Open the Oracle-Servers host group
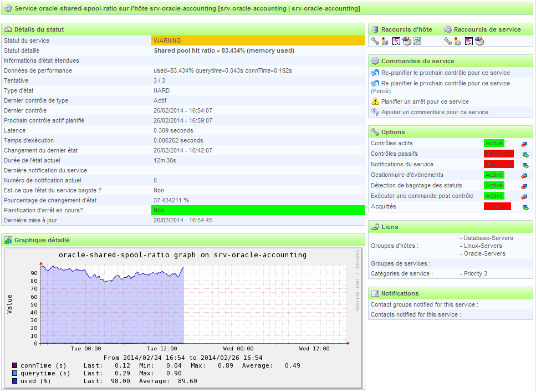Screen dimensions: 536x392 tap(484, 254)
